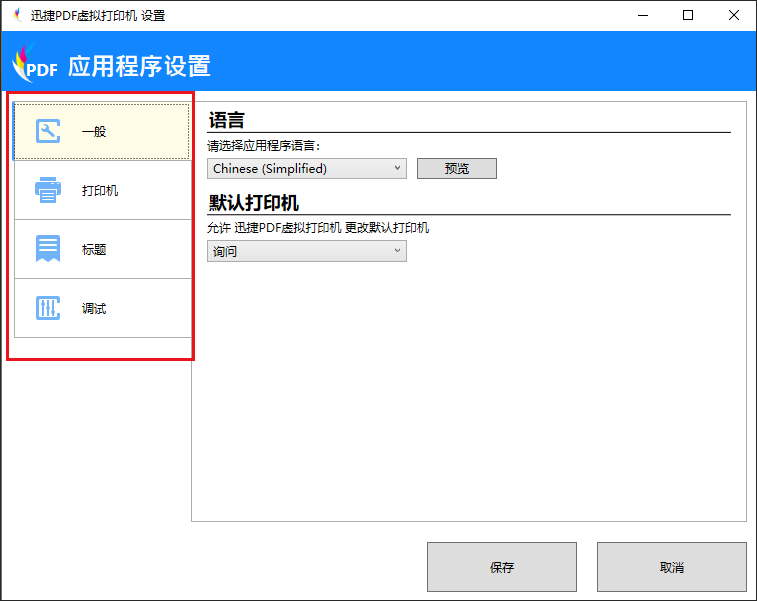Open the sliders icon section 调试
This screenshot has height=601, width=757.
[x=48, y=308]
